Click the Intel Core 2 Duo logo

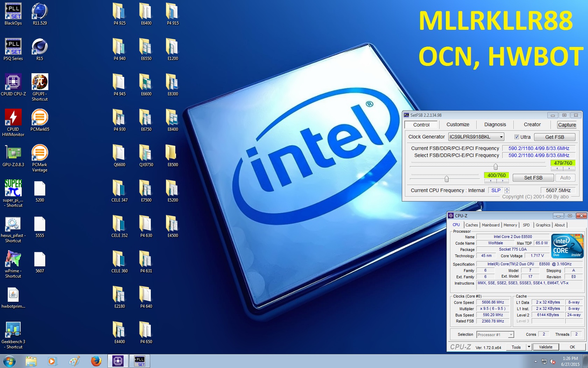tap(568, 246)
